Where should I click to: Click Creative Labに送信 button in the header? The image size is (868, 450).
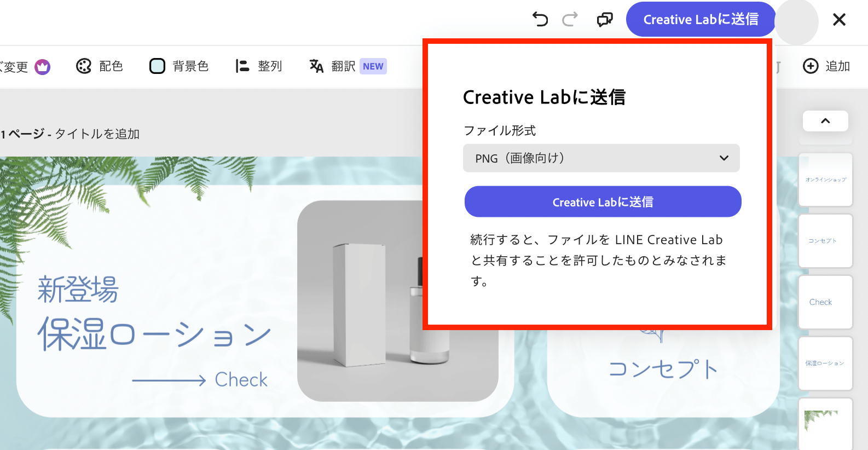700,20
